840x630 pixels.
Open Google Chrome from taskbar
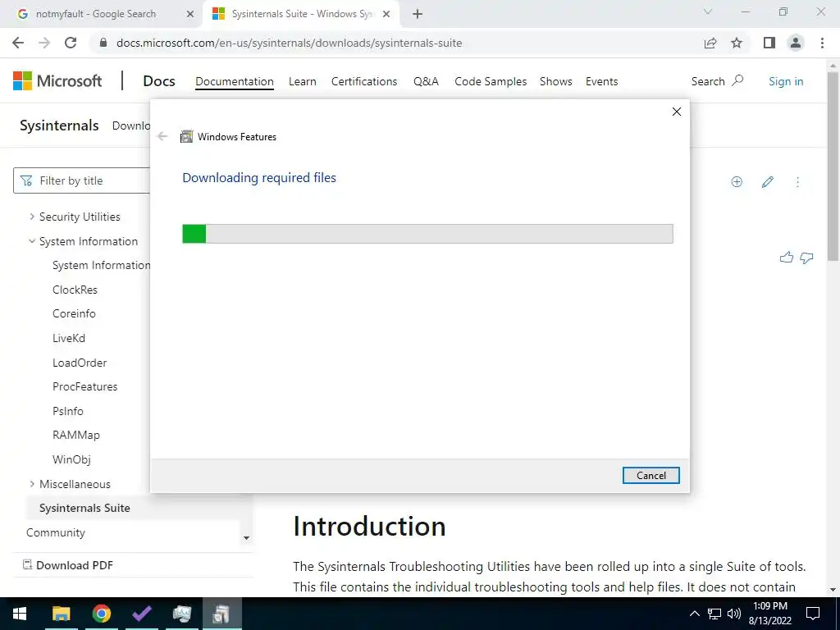101,614
